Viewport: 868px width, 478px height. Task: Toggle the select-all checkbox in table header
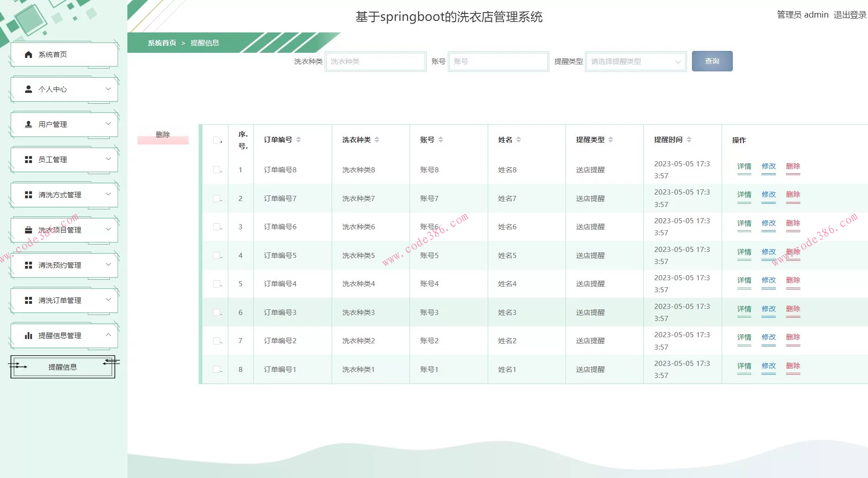(x=216, y=140)
